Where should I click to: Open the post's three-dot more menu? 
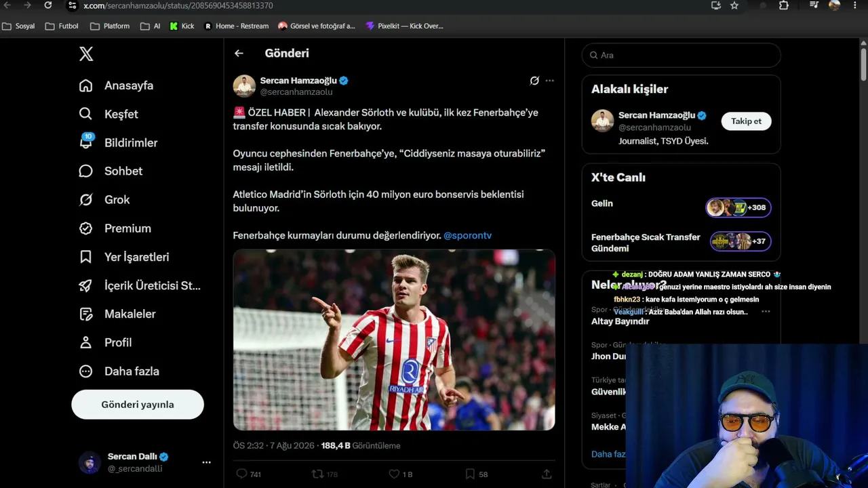click(x=549, y=81)
